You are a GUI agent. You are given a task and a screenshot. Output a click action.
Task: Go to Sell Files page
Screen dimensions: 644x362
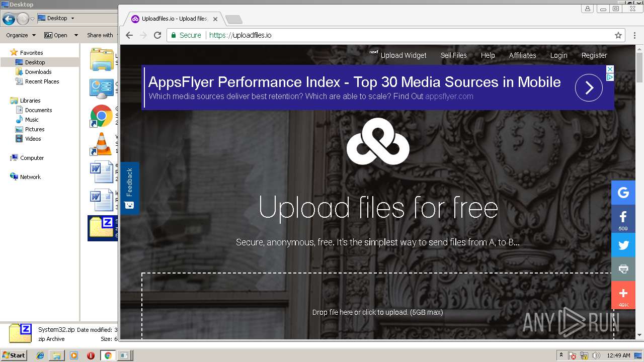click(454, 55)
